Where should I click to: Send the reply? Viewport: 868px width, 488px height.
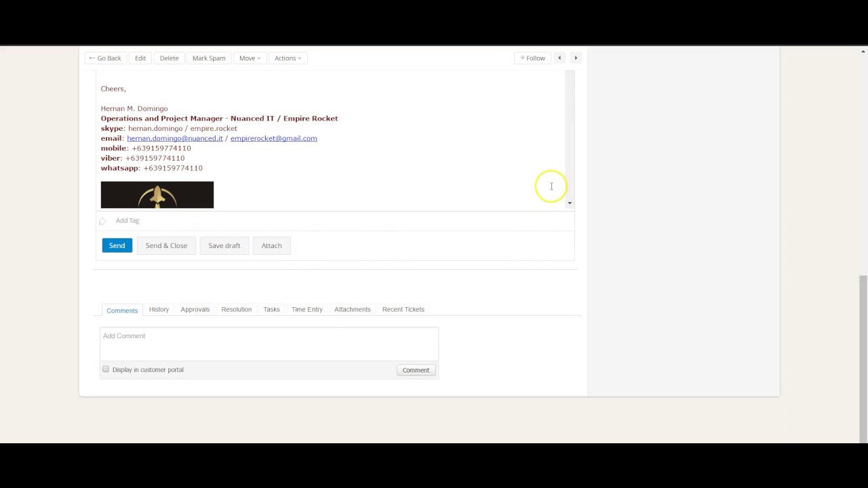pyautogui.click(x=117, y=245)
